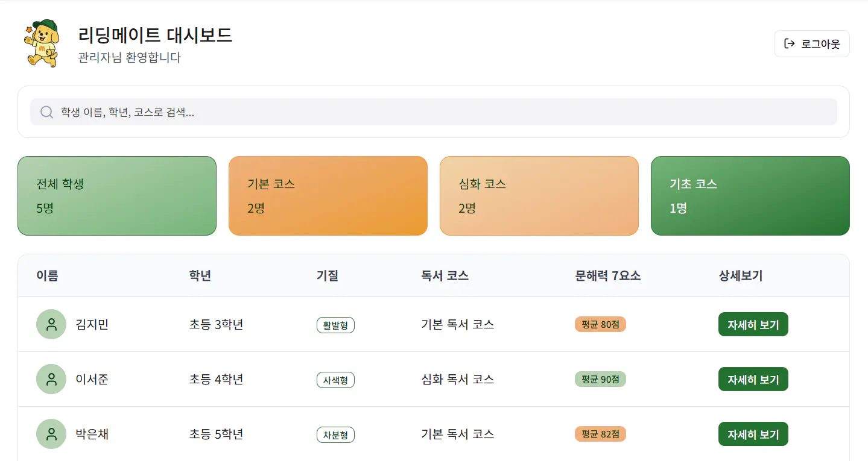Click 이서준's 사색형 temperament badge

tap(335, 380)
